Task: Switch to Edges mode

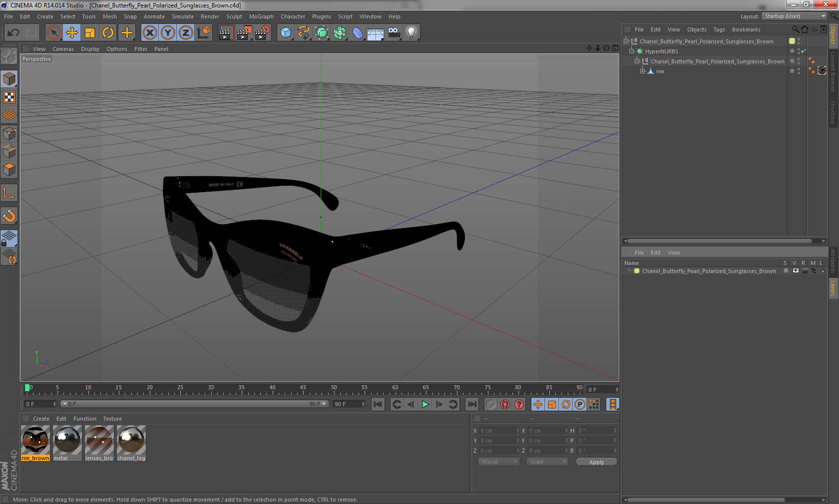Action: (x=9, y=151)
